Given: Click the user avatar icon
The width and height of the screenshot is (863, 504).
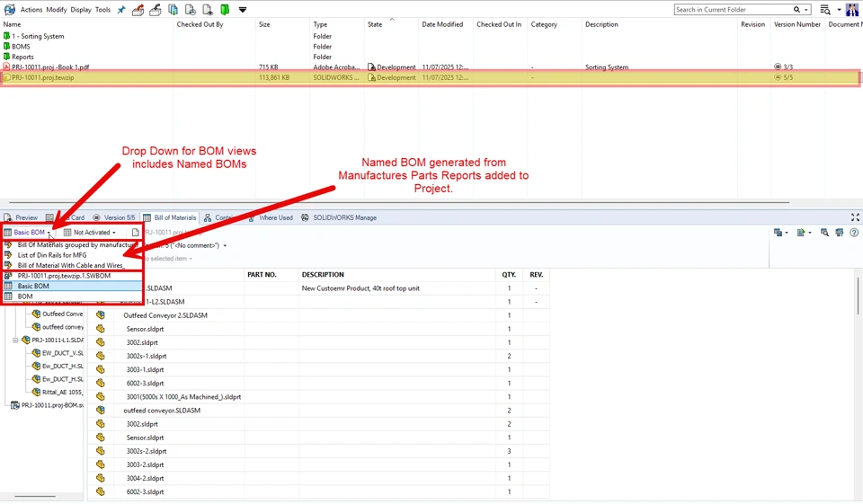Looking at the screenshot, I should (x=852, y=9).
